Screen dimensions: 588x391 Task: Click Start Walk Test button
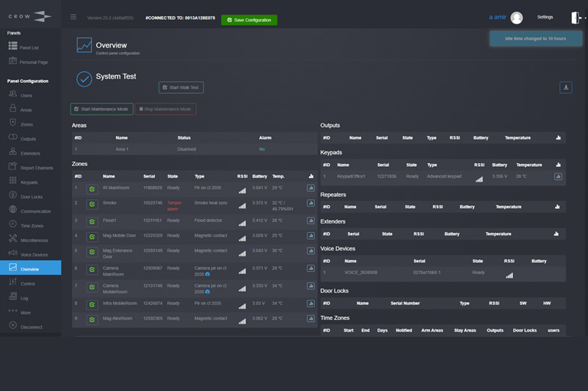(181, 87)
